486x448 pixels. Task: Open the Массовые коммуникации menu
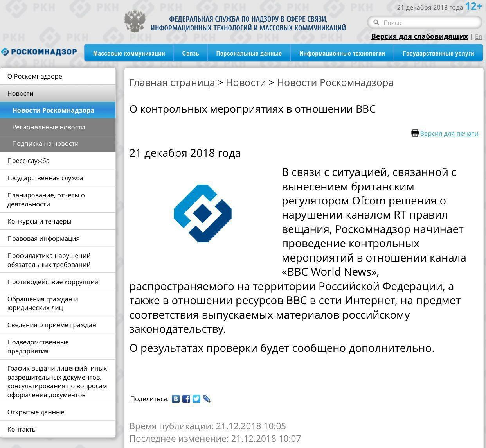coord(129,53)
